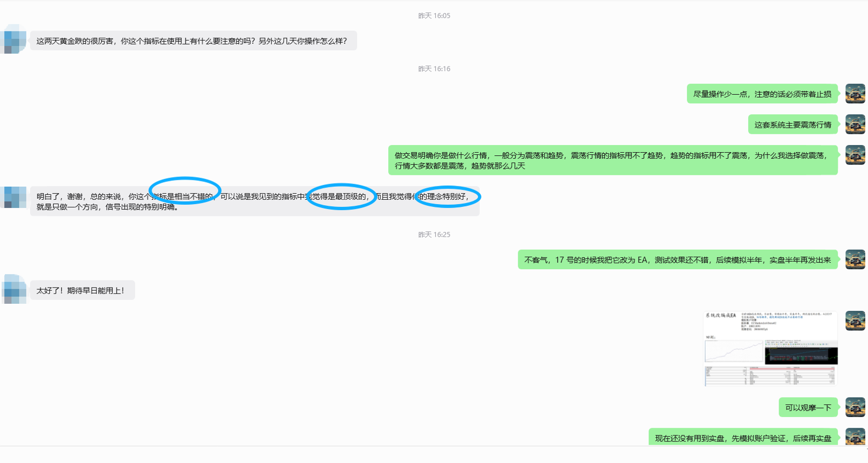868x463 pixels.
Task: Select the 可以观摩一下 message bubble
Action: 808,407
